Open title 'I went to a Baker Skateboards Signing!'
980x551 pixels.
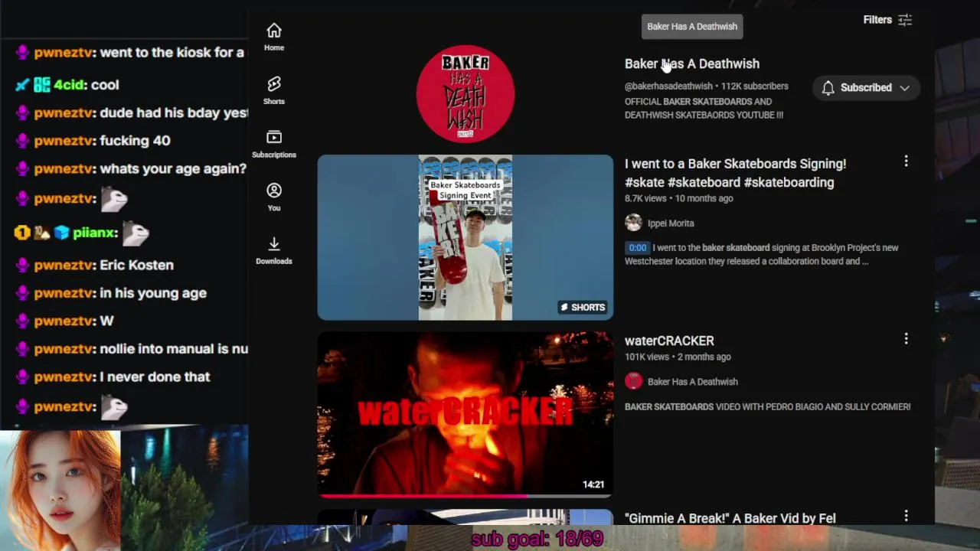click(735, 173)
